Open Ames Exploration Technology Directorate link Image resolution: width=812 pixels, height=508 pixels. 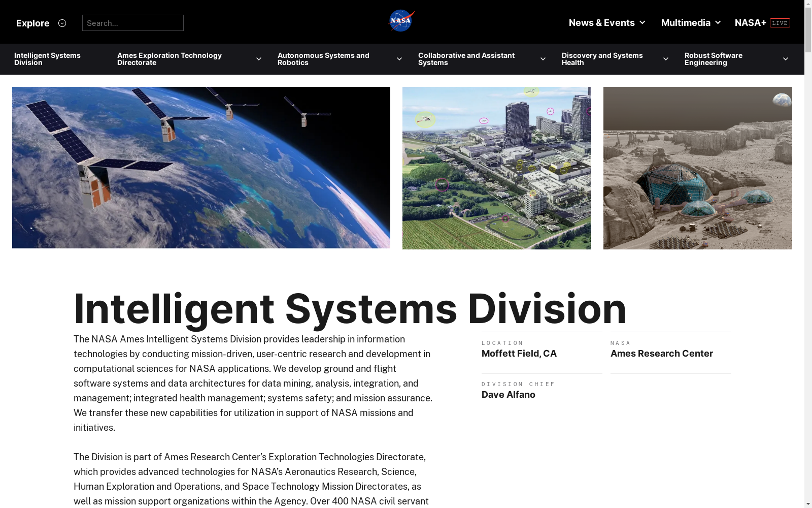pos(170,59)
